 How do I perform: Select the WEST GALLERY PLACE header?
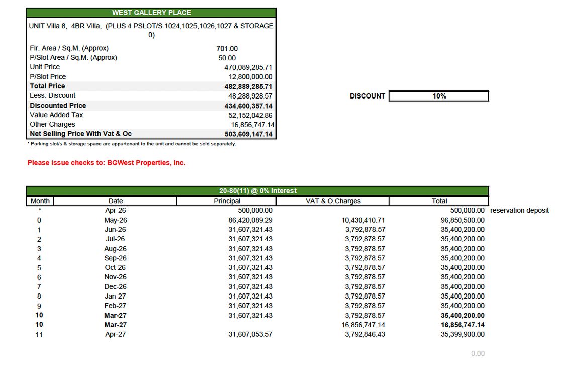point(151,13)
